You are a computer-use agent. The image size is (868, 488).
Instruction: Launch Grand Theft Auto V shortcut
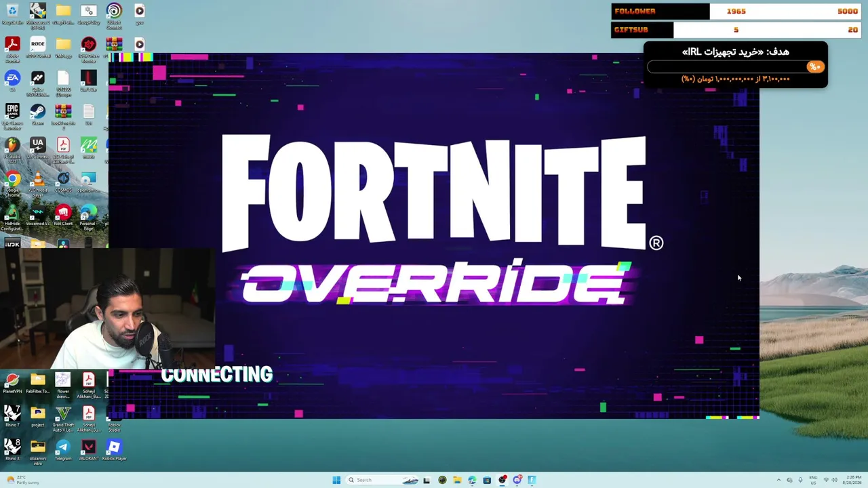pos(63,419)
